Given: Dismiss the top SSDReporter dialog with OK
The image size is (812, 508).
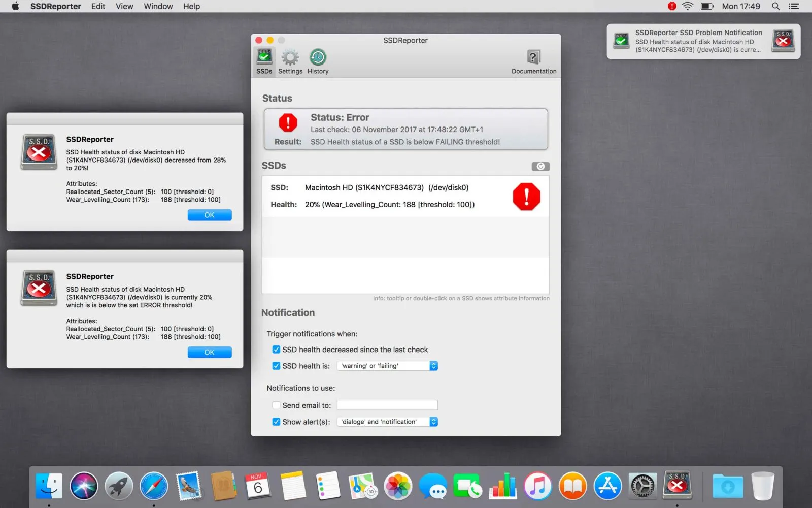Looking at the screenshot, I should pyautogui.click(x=209, y=215).
